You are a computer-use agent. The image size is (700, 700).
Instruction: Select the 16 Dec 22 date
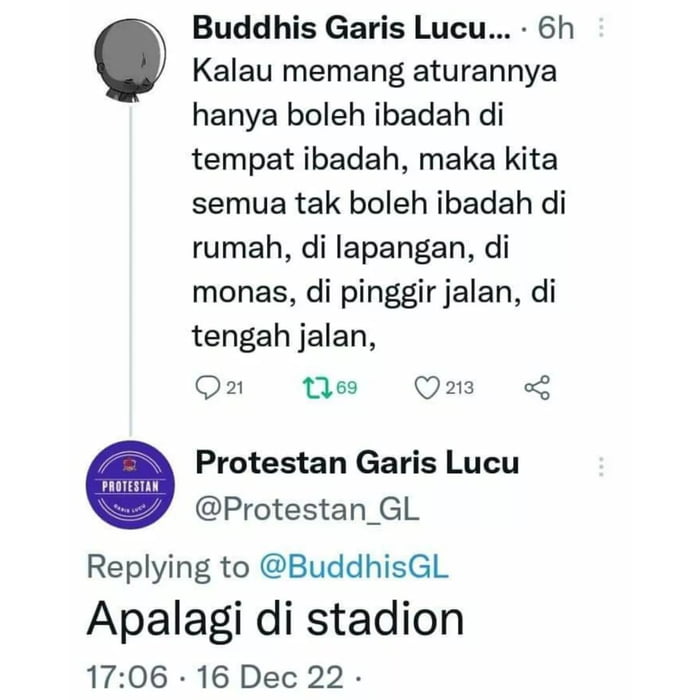point(269,675)
